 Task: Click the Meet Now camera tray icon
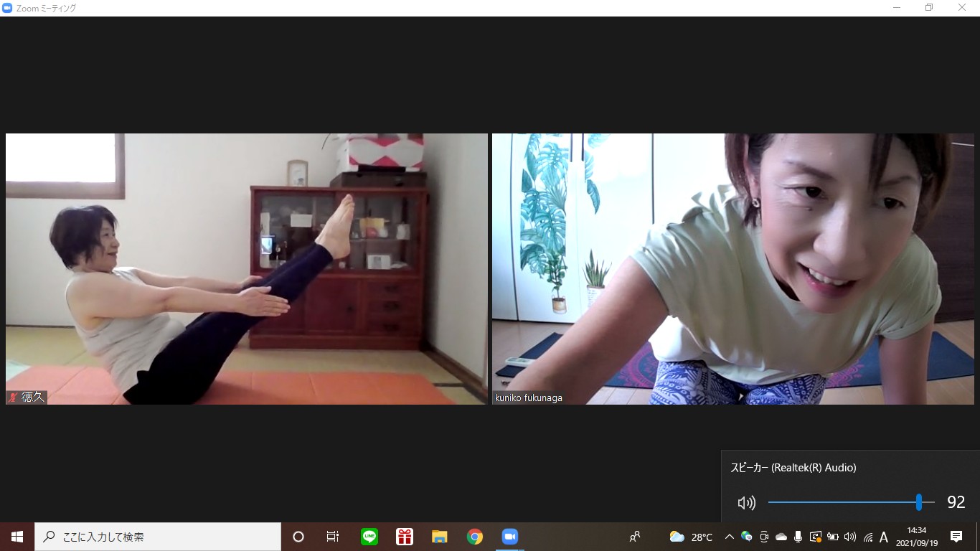764,537
